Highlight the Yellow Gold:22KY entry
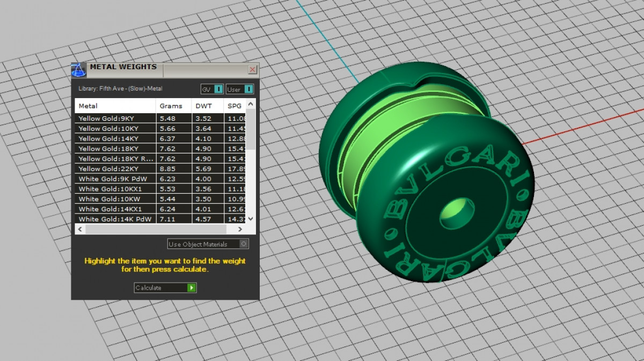Screen dimensions: 644x361 [x=115, y=168]
